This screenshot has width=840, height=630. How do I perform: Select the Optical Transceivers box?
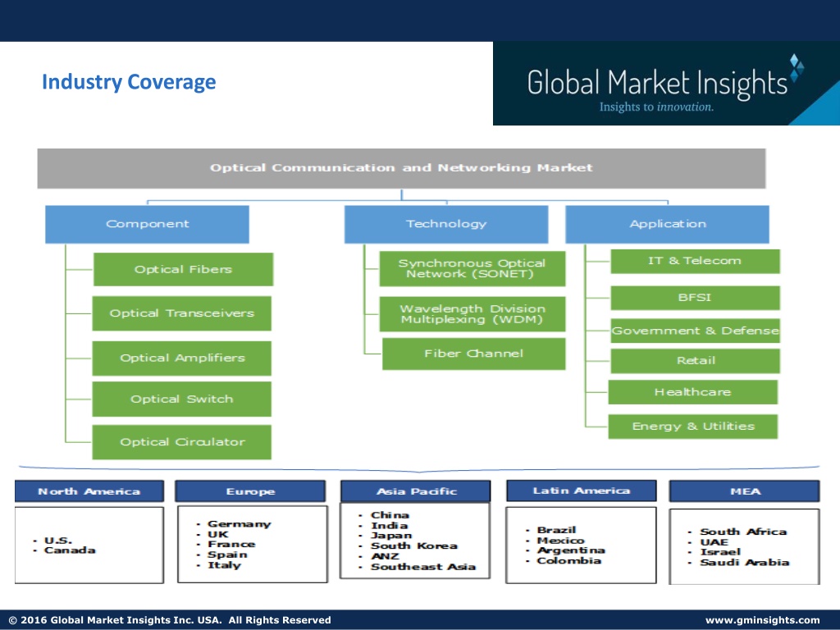[181, 313]
